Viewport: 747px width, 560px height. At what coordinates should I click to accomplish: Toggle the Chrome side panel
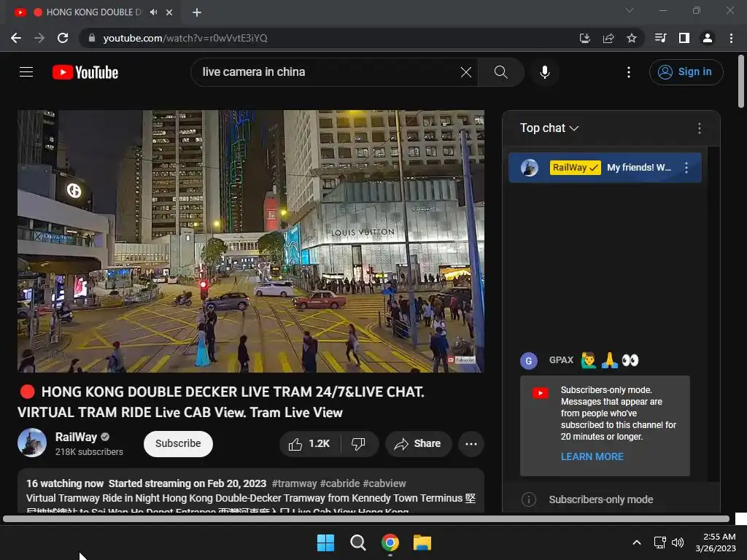pyautogui.click(x=684, y=38)
